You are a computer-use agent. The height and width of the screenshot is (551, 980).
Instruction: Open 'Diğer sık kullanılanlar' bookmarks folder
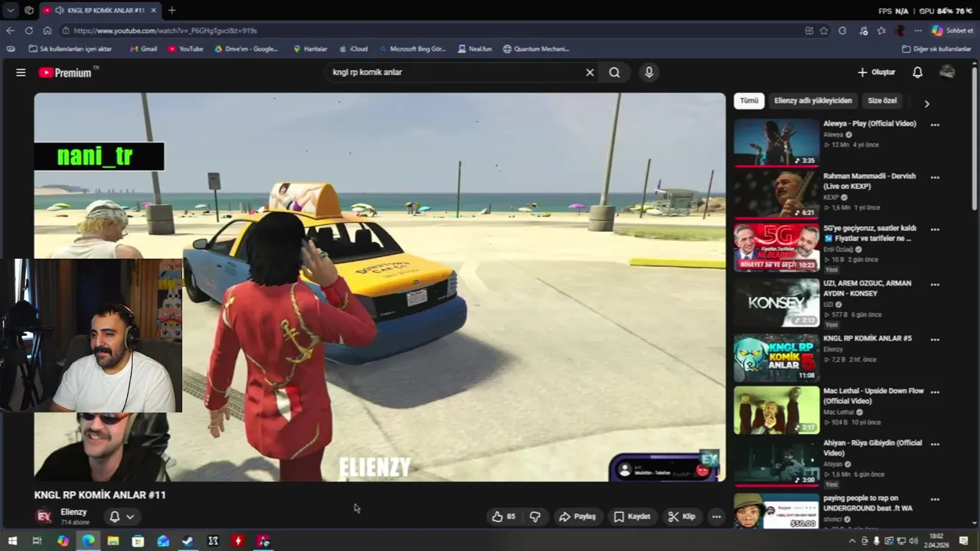tap(936, 49)
